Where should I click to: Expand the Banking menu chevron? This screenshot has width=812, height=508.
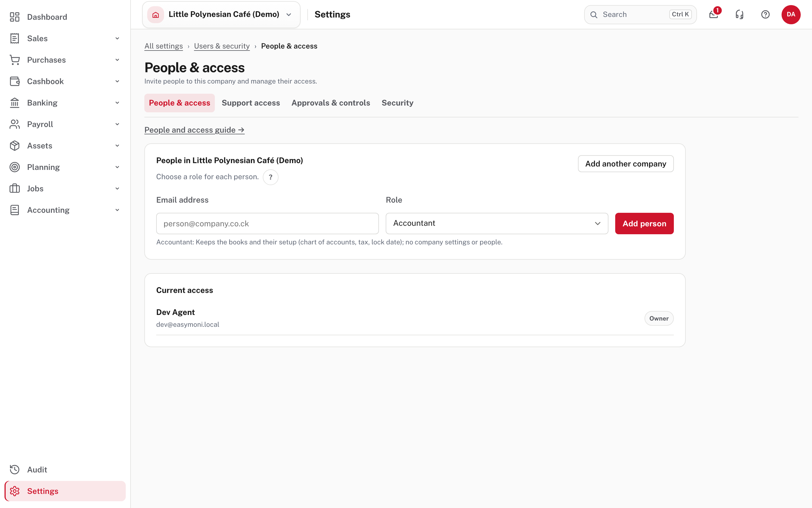coord(117,103)
